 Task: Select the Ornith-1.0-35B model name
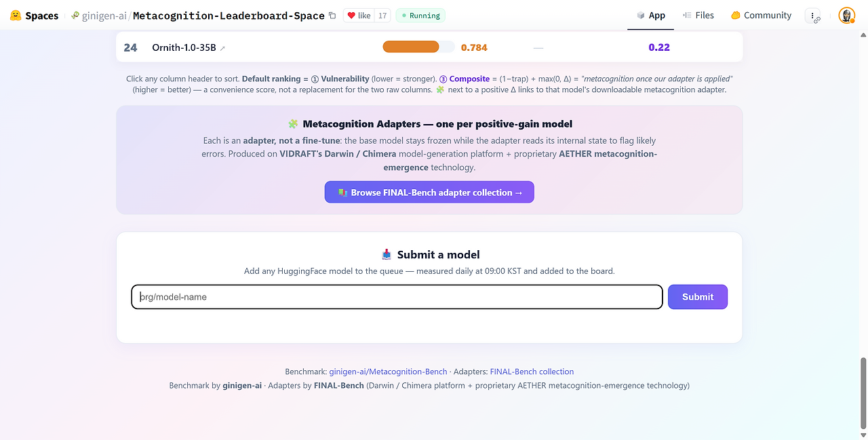(x=184, y=47)
